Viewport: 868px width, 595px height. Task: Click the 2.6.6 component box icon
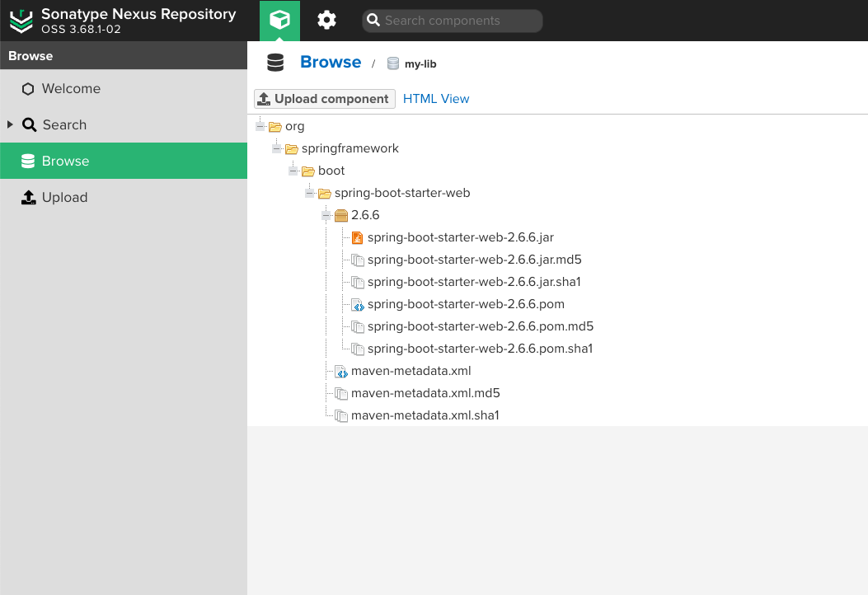pyautogui.click(x=341, y=215)
